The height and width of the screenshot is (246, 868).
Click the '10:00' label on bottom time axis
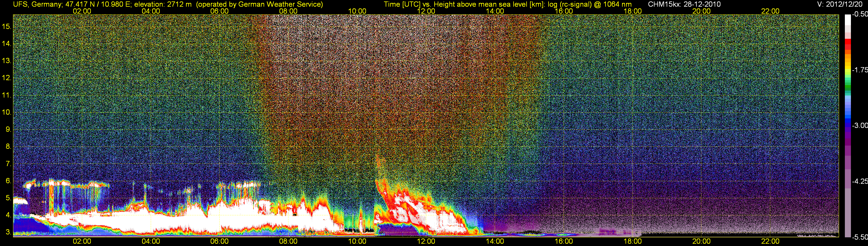pyautogui.click(x=357, y=241)
